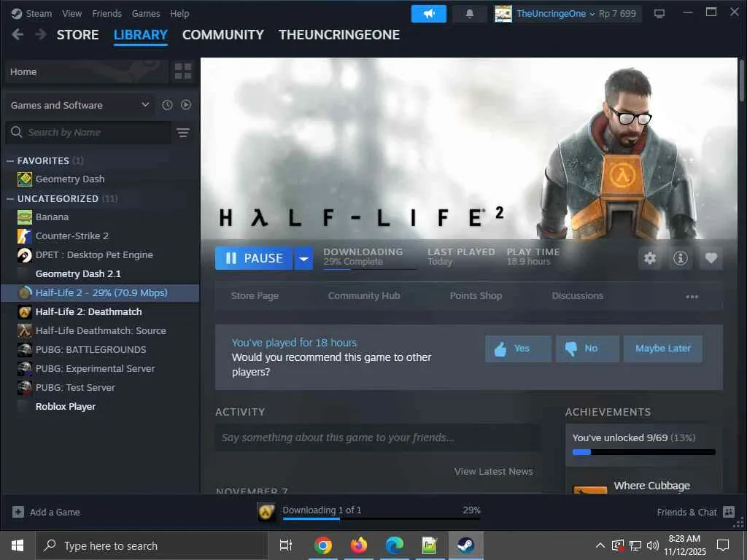Select Geometry Dash 2.1 entry
The width and height of the screenshot is (747, 560).
pyautogui.click(x=100, y=274)
